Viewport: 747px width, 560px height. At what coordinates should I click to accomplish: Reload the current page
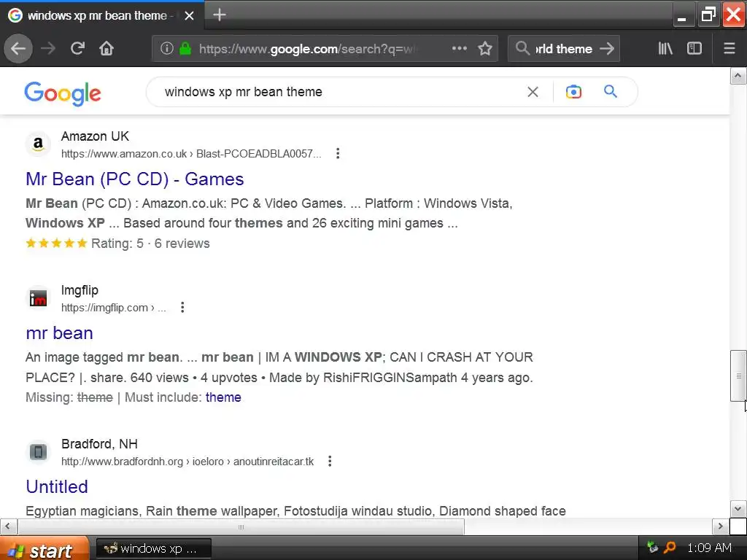pyautogui.click(x=77, y=49)
